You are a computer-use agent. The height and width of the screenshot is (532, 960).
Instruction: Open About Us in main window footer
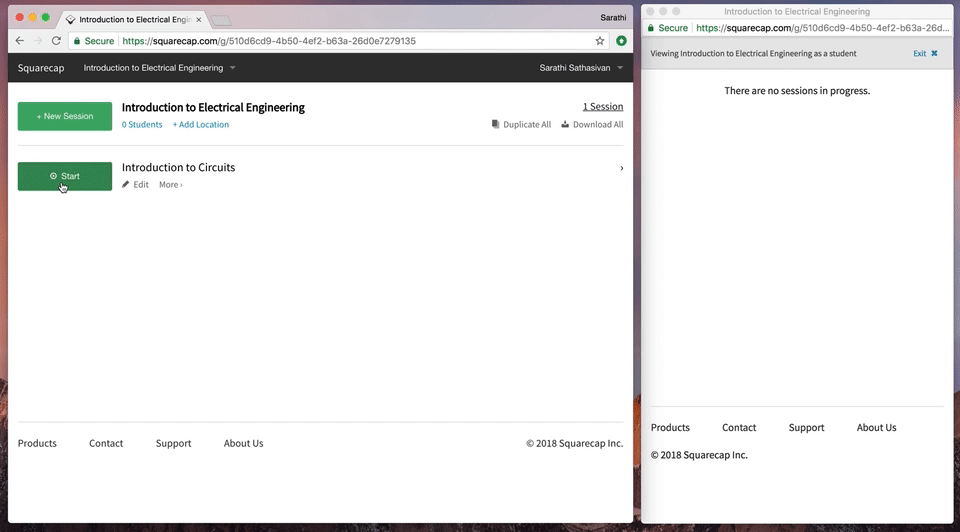click(244, 443)
